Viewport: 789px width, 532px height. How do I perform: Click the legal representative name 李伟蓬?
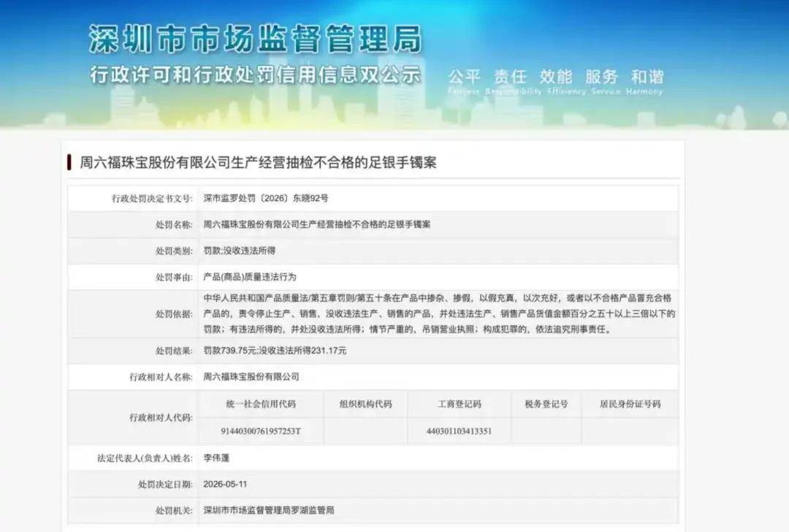coord(216,458)
